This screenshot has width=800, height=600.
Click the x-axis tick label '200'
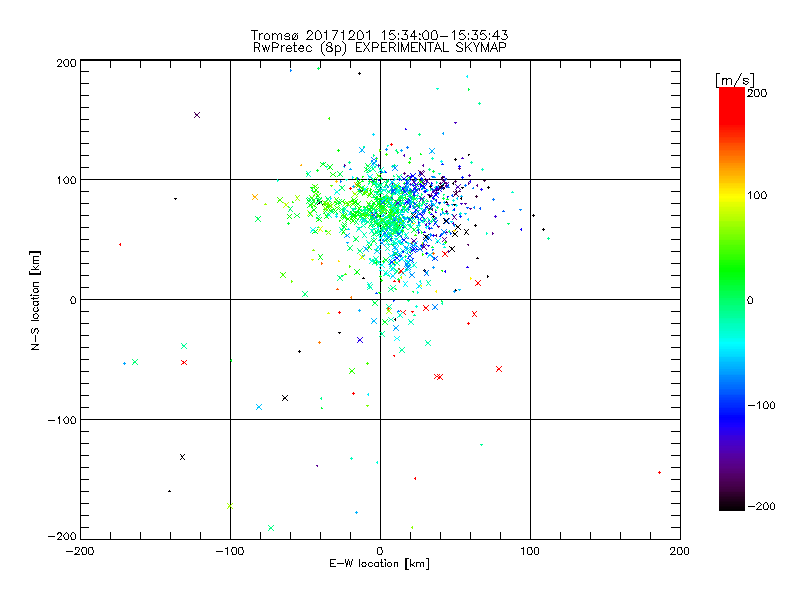pyautogui.click(x=680, y=552)
